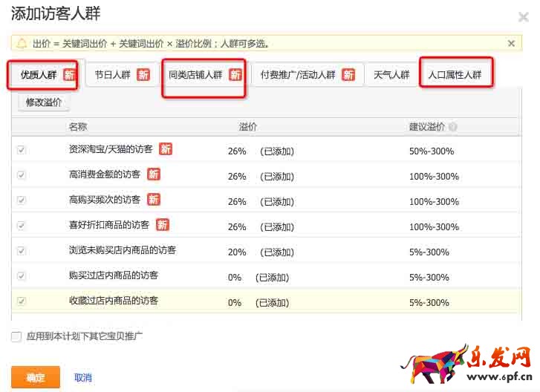Toggle checkbox for 浏览未购买店内商品的访客
This screenshot has height=392, width=540.
22,251
